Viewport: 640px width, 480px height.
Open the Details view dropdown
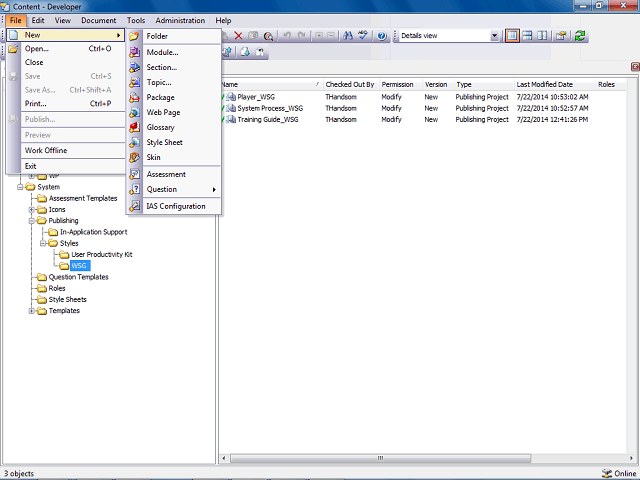(494, 36)
